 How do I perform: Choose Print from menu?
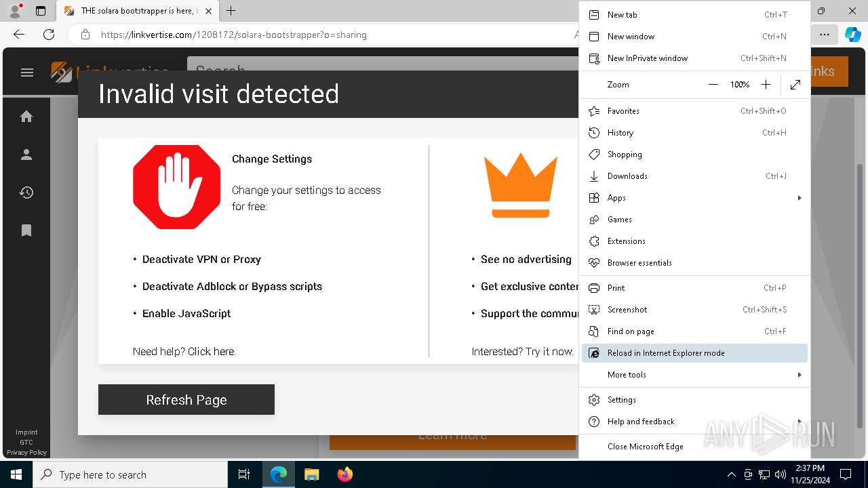pos(694,288)
